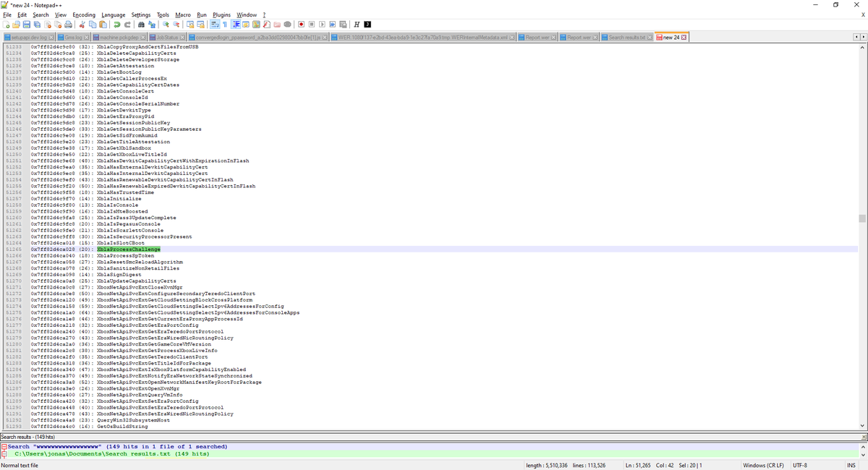The height and width of the screenshot is (470, 868).
Task: Click the editor scrollbar down arrow
Action: tap(862, 426)
